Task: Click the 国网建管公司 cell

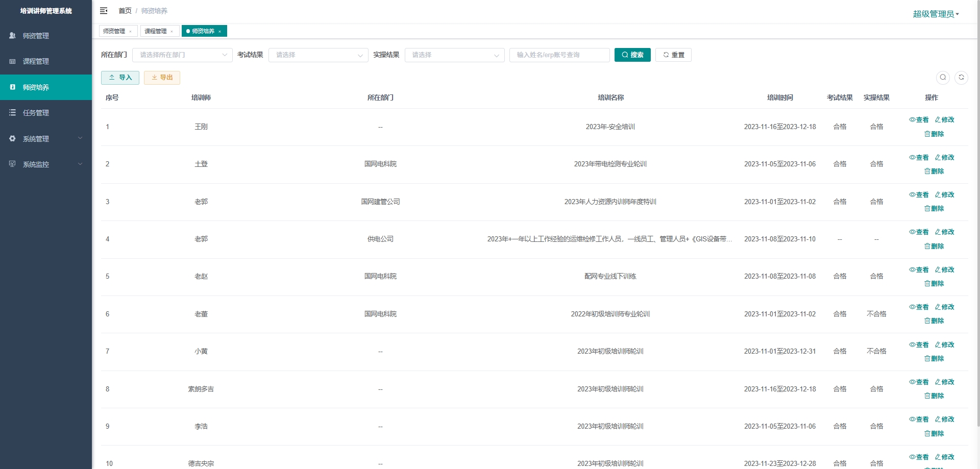Action: 380,202
